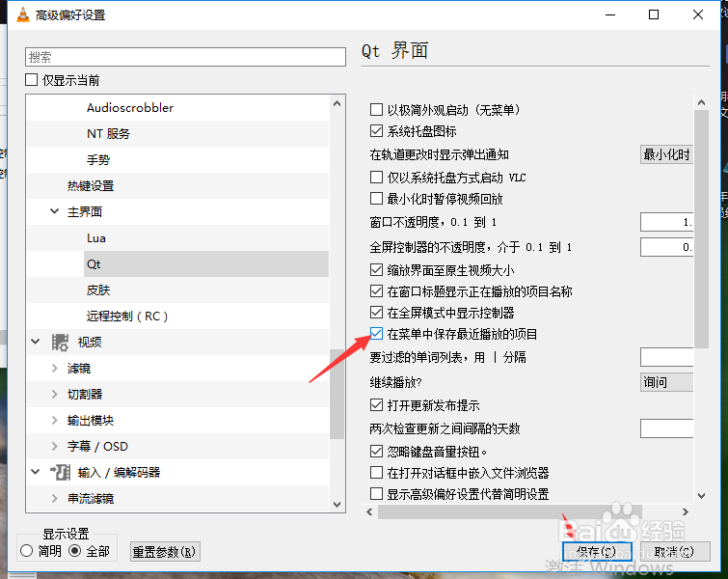Toggle the 打开更新发布提示 checkbox
The width and height of the screenshot is (728, 579).
coord(377,405)
